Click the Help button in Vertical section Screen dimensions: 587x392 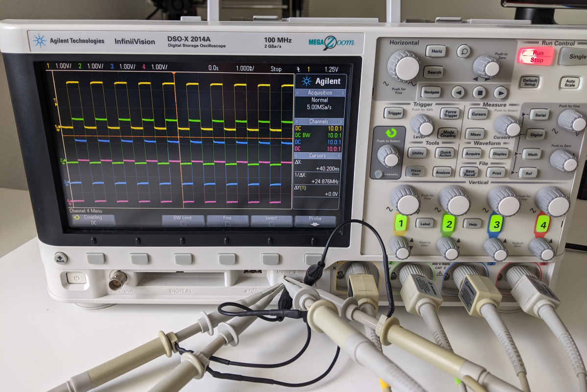click(x=472, y=224)
